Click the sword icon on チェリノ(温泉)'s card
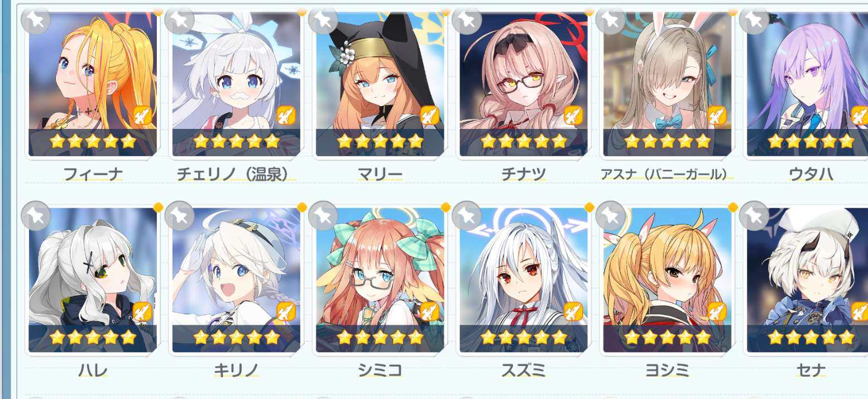868x399 pixels. 286,116
